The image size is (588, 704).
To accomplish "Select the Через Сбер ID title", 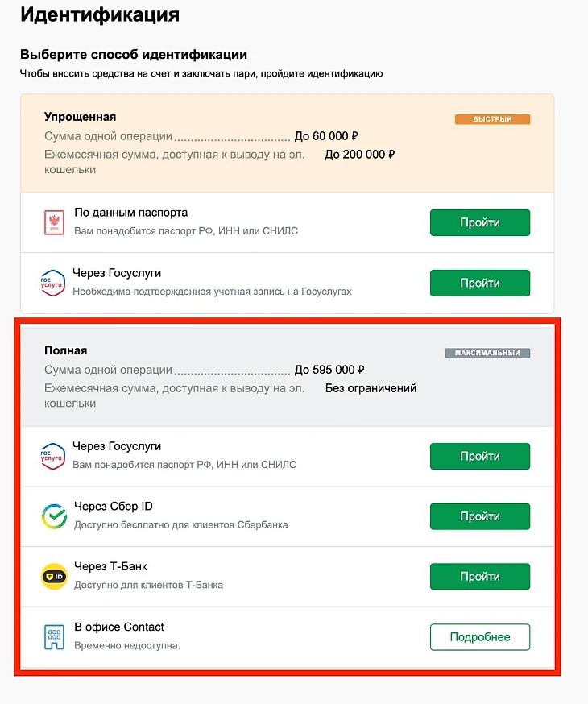I will point(114,507).
